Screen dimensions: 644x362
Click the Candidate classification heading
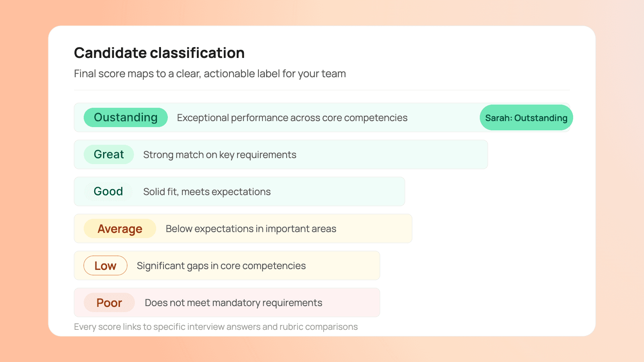159,53
